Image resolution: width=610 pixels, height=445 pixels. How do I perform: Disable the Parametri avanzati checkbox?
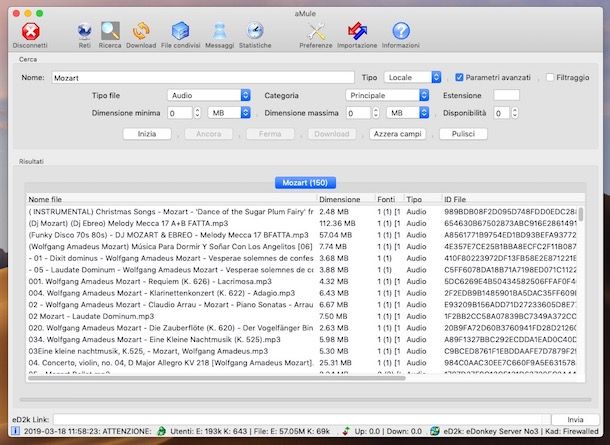[460, 77]
